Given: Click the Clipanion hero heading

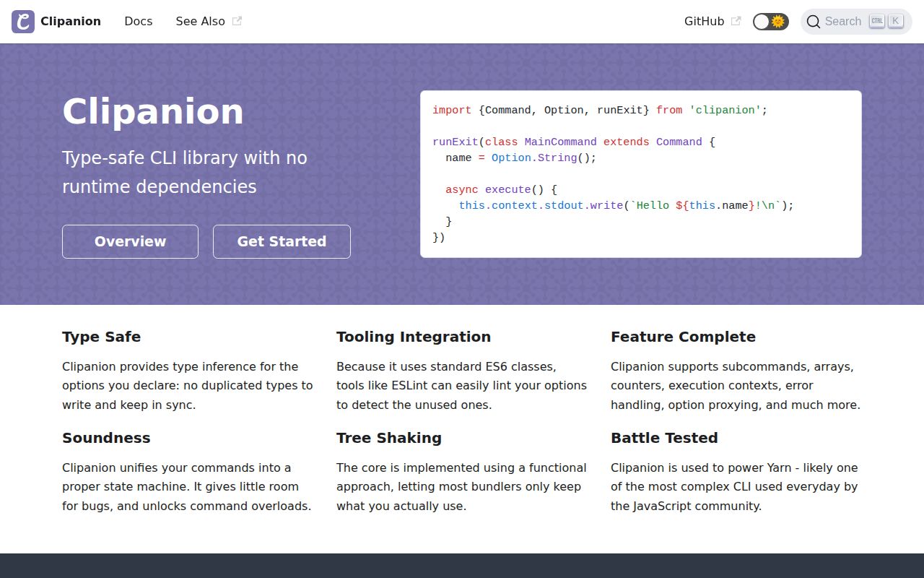Looking at the screenshot, I should coord(153,111).
